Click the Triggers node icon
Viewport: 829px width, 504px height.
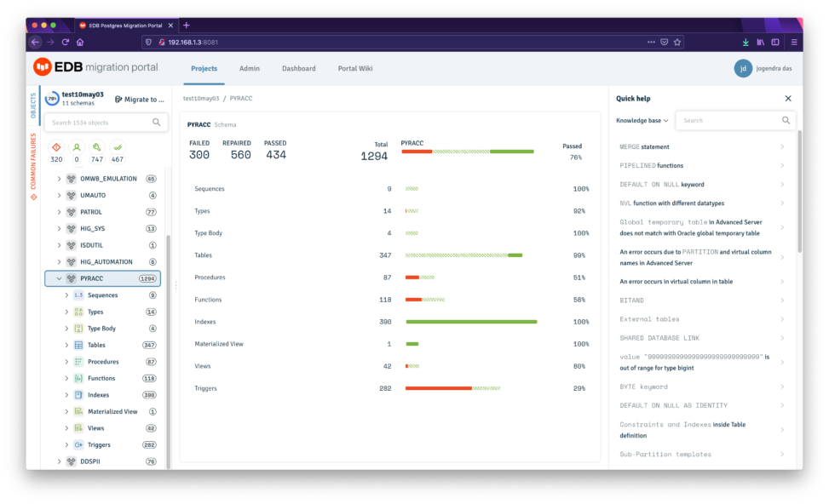(78, 444)
